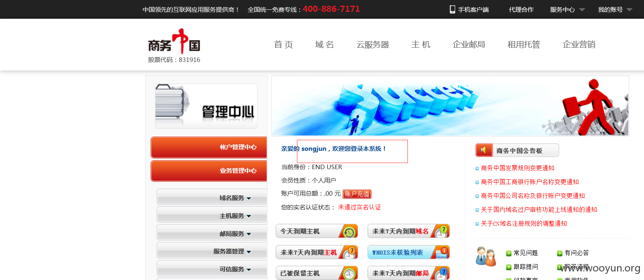Screen dimensions: 644x280
Task: Click the customer service people icon
Action: [486, 256]
